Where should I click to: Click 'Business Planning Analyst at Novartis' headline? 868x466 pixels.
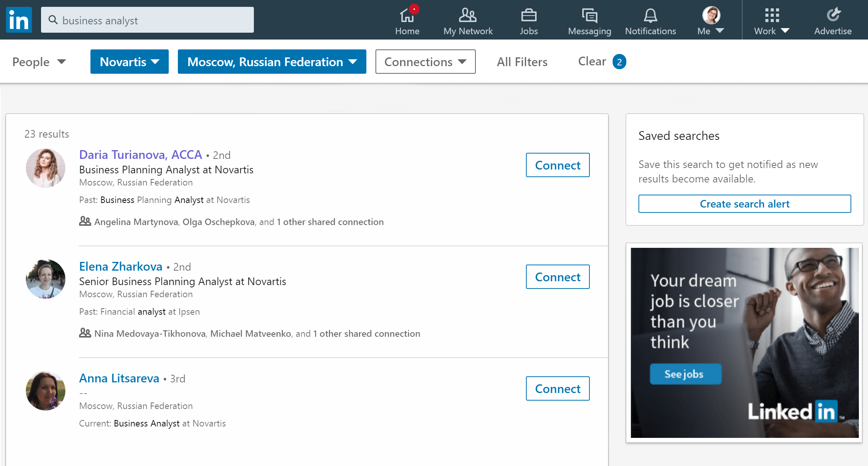(x=166, y=170)
